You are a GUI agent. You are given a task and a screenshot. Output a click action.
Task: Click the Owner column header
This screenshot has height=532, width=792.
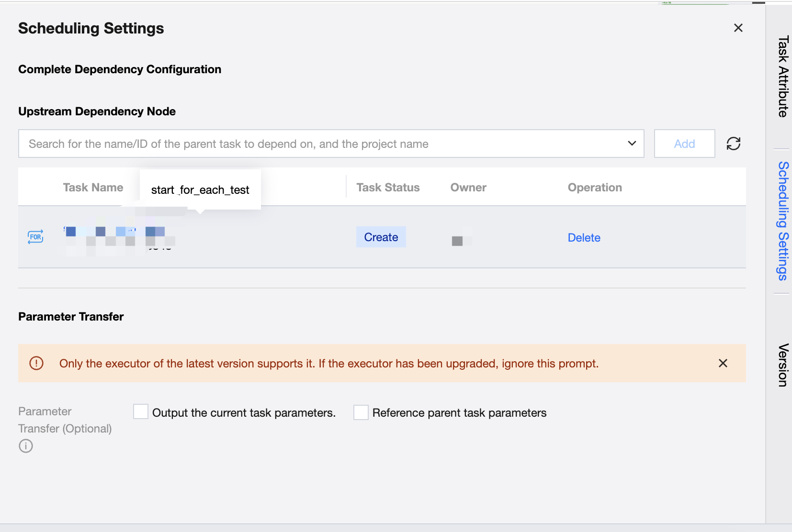(468, 188)
